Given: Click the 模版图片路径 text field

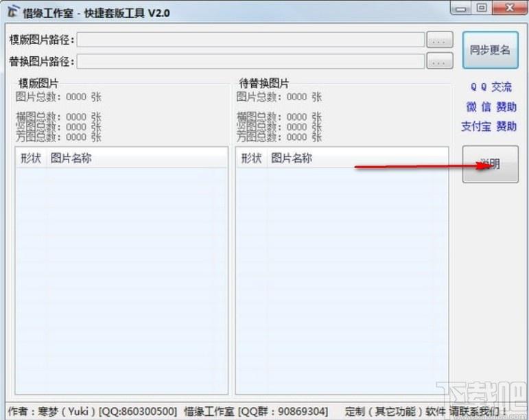Looking at the screenshot, I should 250,40.
